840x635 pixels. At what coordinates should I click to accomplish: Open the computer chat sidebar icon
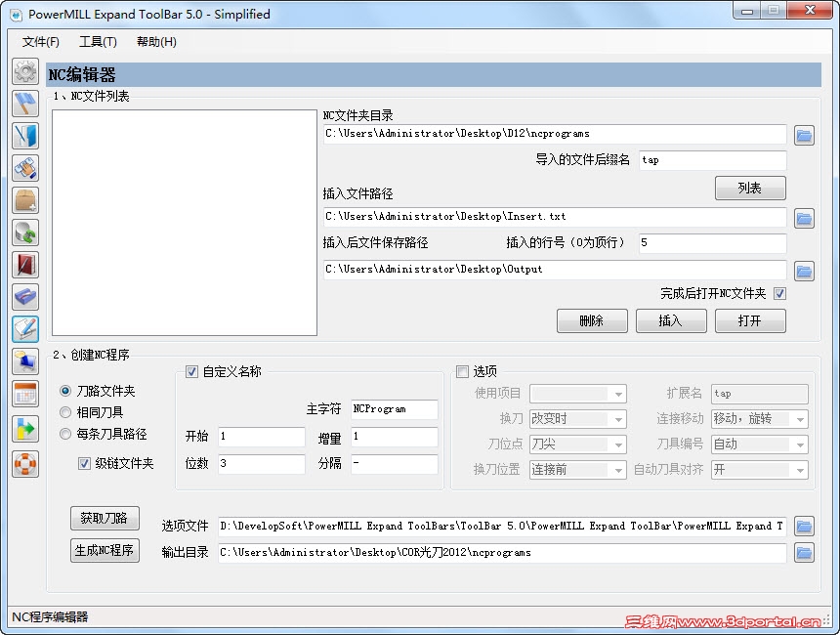(25, 361)
